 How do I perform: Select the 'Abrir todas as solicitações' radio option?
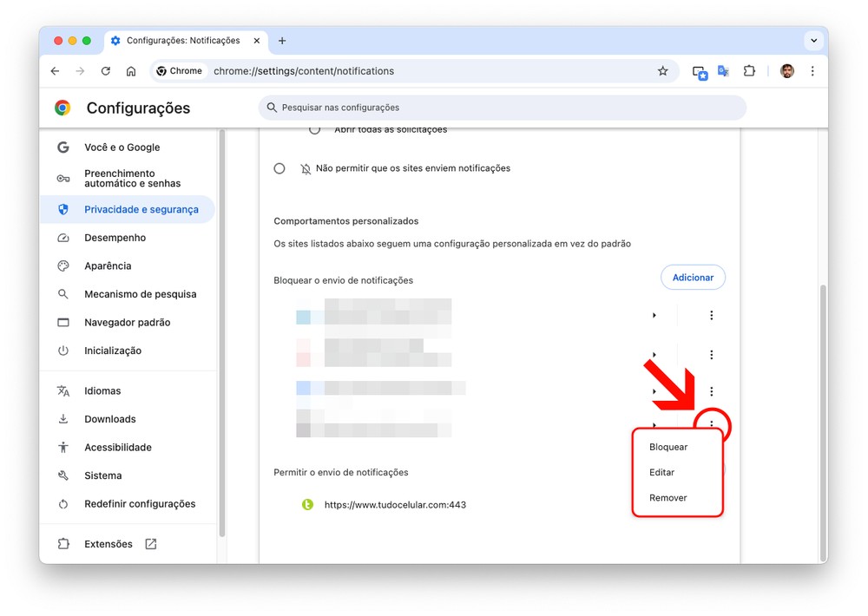pyautogui.click(x=314, y=129)
